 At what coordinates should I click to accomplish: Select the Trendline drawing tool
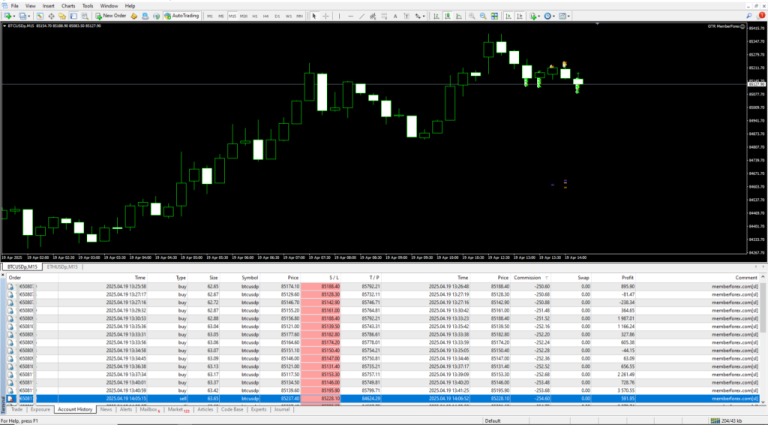tap(364, 16)
